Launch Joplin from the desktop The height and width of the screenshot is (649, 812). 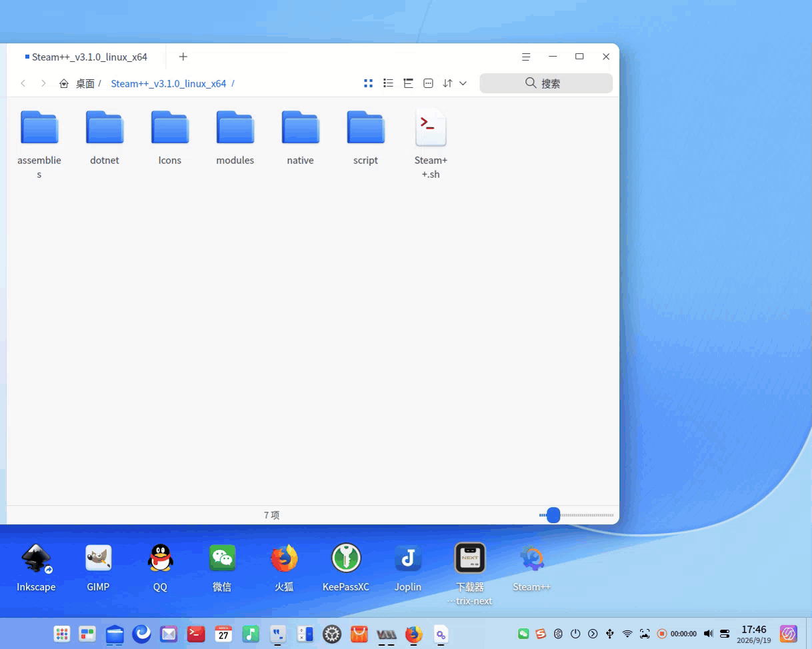408,568
